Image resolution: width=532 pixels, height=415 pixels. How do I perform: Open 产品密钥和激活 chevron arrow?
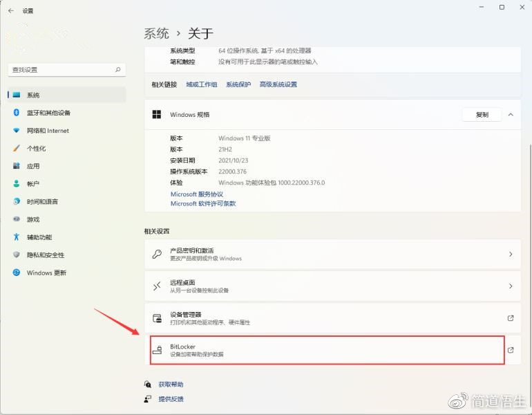coord(511,254)
